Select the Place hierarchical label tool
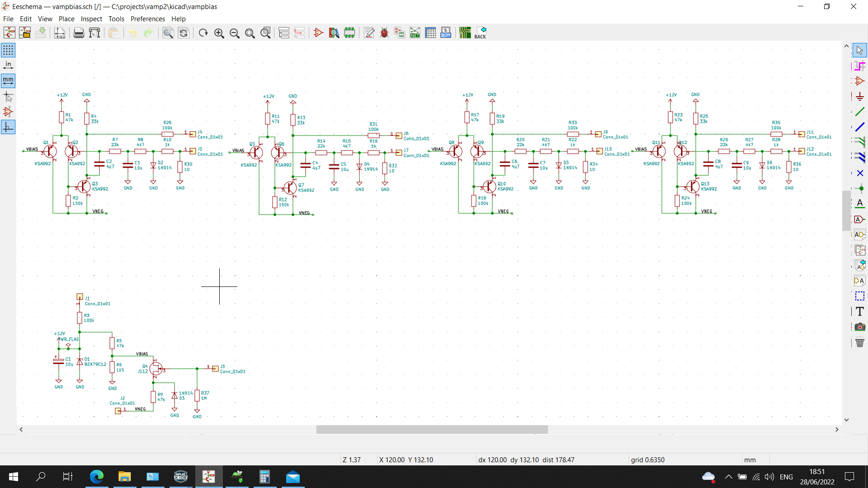 pos(859,235)
